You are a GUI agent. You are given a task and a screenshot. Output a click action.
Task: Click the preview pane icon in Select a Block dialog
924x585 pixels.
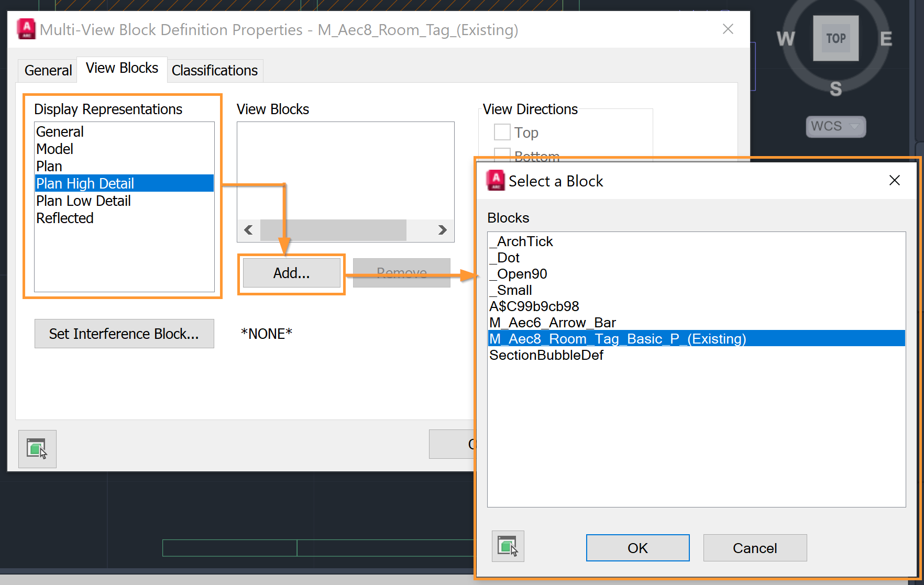[507, 546]
